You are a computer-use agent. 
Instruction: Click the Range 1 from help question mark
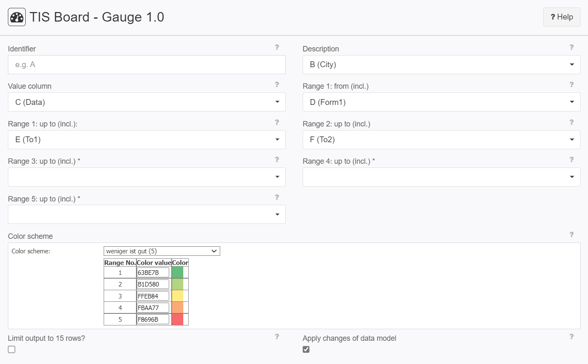pos(571,85)
